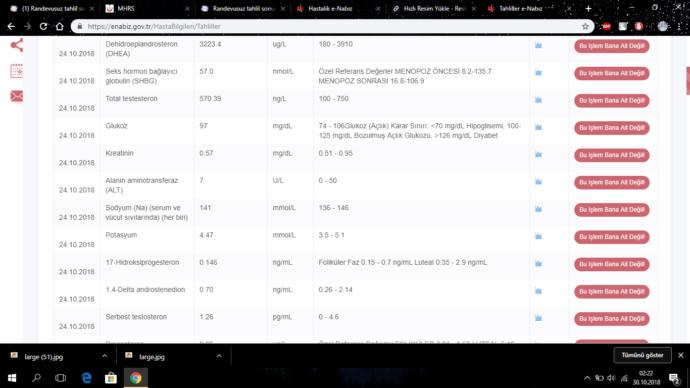
Task: Open chart icon for Glukoz row
Action: [538, 127]
